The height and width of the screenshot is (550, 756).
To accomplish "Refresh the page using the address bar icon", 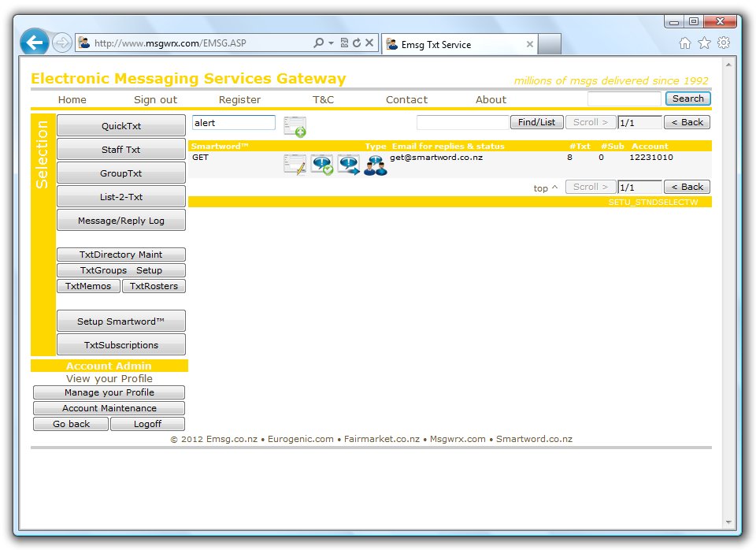I will tap(355, 43).
